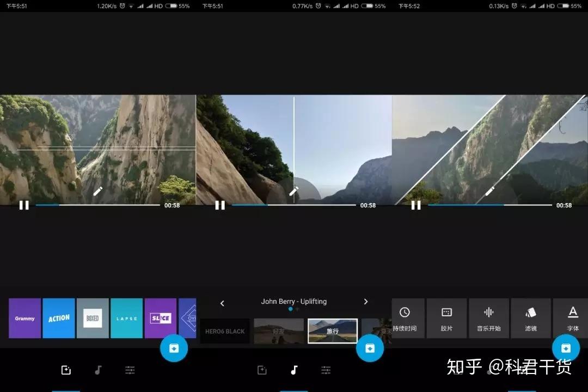Set 音乐开始 music start point
This screenshot has width=588, height=392.
point(488,318)
